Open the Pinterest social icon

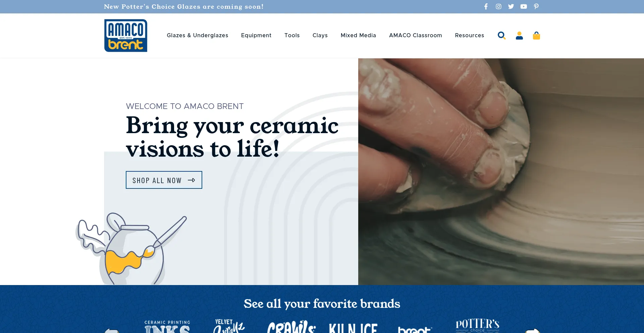click(536, 6)
